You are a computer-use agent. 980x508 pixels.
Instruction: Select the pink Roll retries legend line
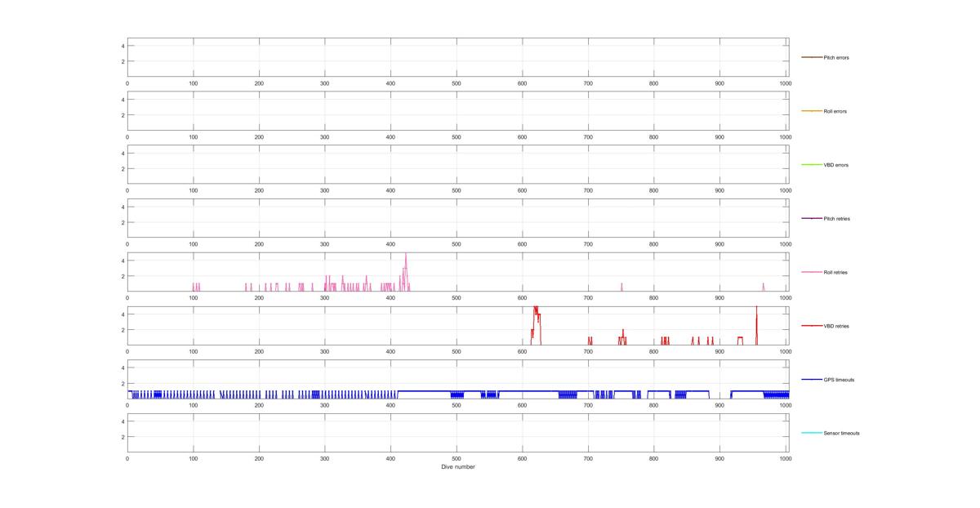812,272
